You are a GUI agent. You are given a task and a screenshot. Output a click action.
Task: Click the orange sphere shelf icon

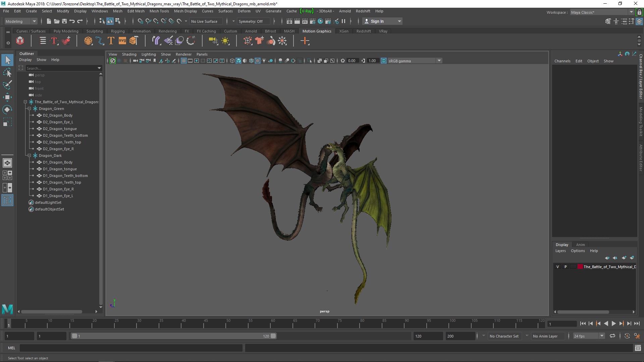(x=88, y=41)
